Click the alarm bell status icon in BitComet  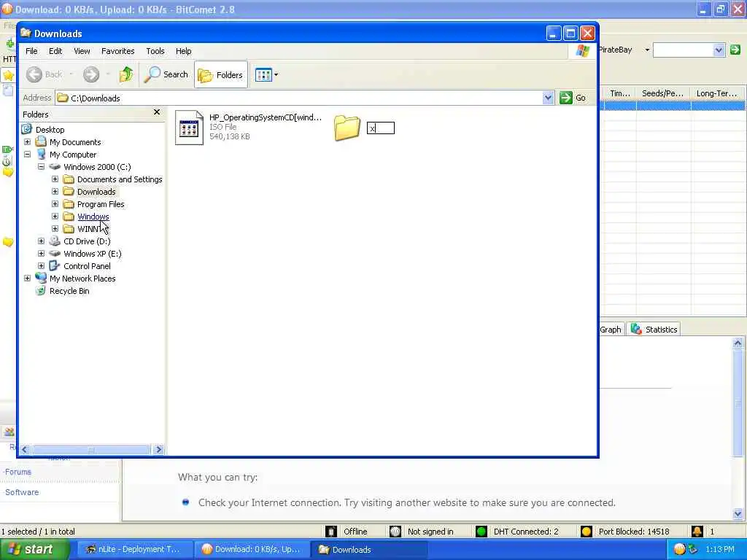[697, 532]
